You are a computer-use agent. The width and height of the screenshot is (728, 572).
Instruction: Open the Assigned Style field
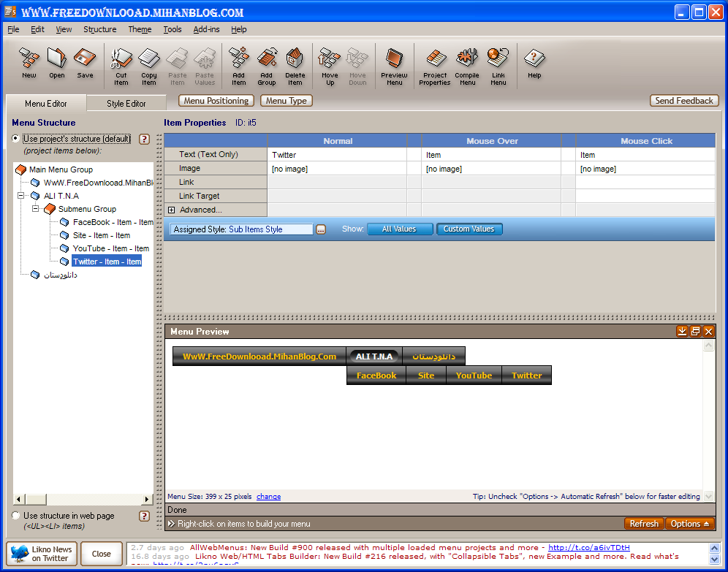(241, 229)
